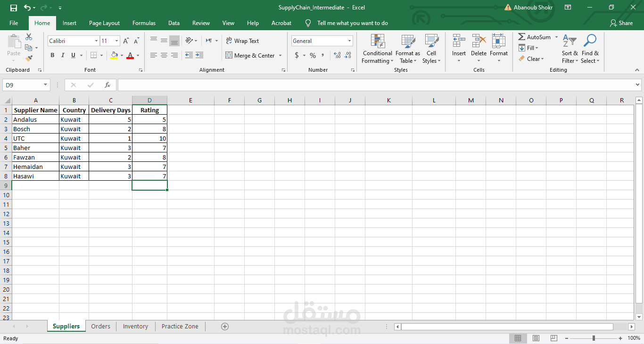Toggle Wrap Text on selected cell

(242, 41)
